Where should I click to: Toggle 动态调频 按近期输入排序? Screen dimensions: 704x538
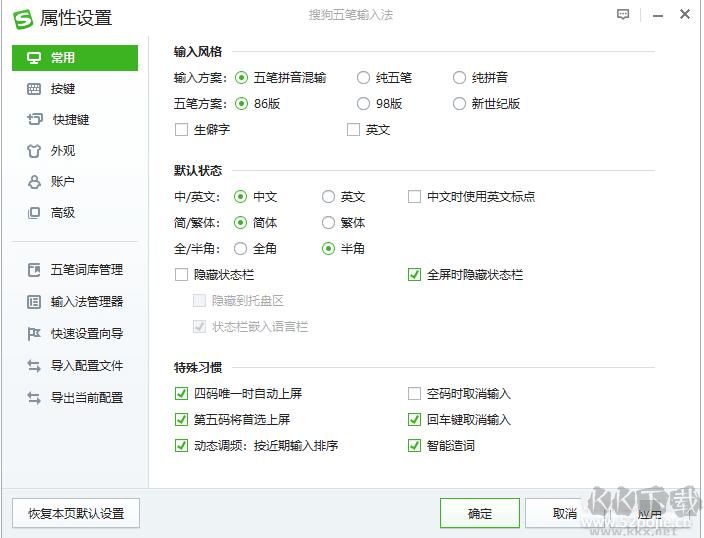[x=181, y=446]
